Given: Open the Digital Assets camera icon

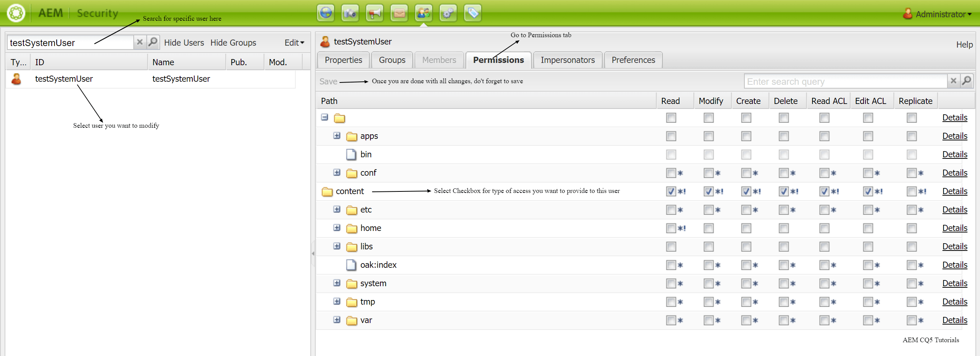Looking at the screenshot, I should click(x=350, y=13).
